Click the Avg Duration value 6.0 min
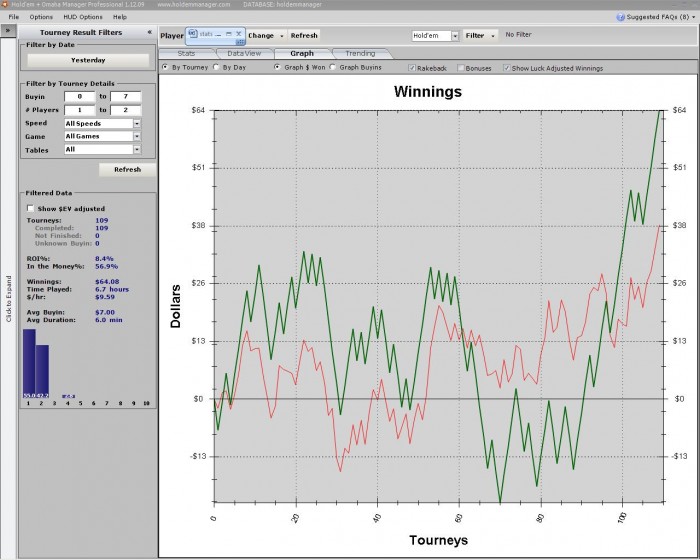The width and height of the screenshot is (700, 560). [x=108, y=320]
